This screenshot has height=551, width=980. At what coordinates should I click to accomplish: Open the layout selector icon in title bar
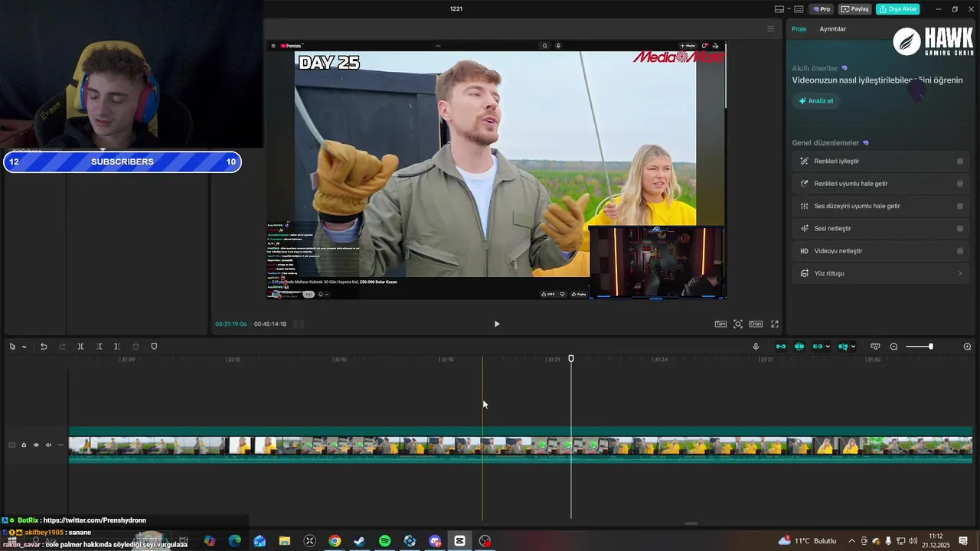[x=779, y=9]
